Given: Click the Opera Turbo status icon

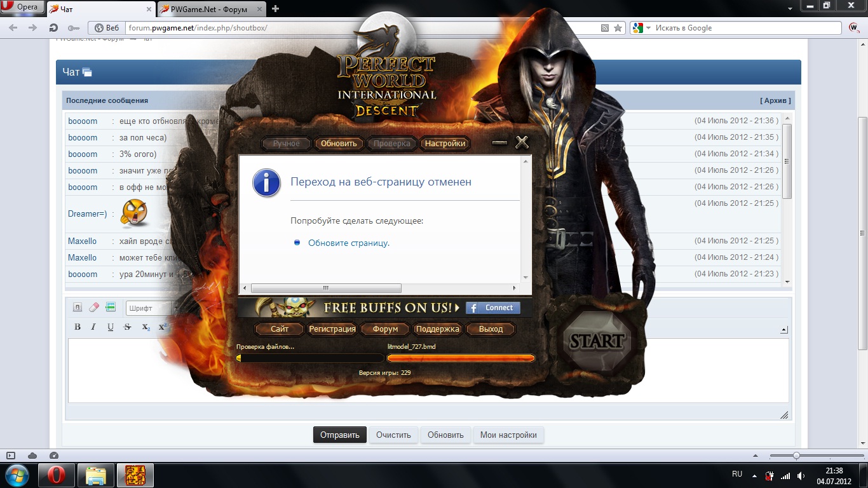Looking at the screenshot, I should (54, 456).
